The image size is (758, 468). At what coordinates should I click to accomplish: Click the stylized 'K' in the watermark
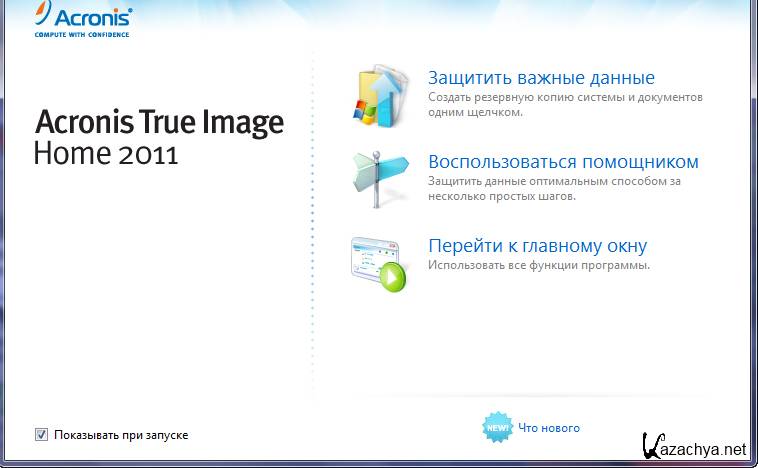[x=653, y=447]
